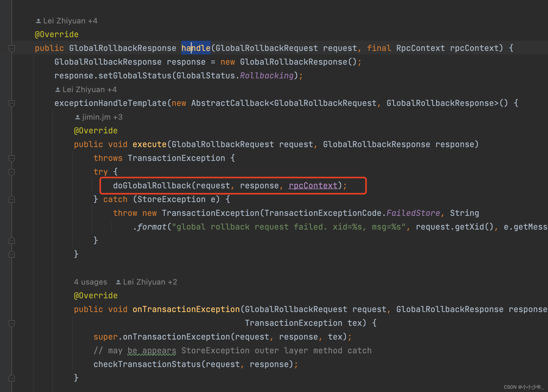Collapse the handle method fold marker

click(x=12, y=48)
